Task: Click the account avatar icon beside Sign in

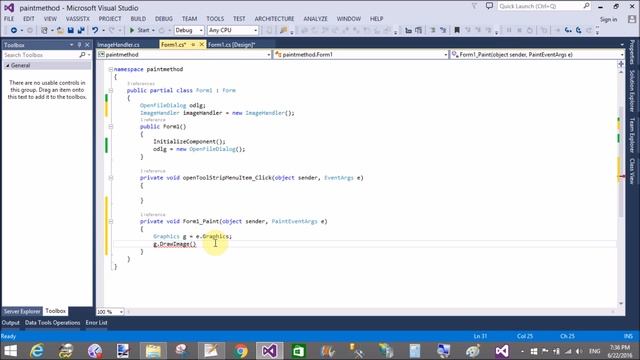Action: tap(631, 19)
